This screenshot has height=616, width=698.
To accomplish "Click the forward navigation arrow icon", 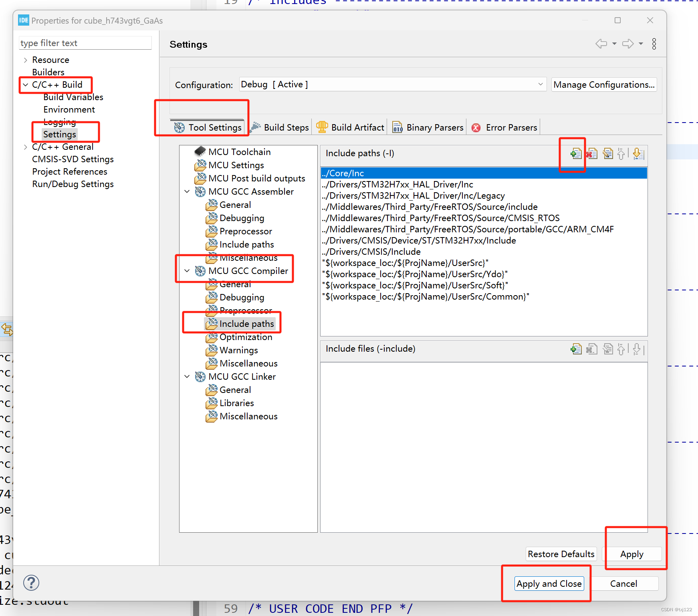I will [x=627, y=44].
